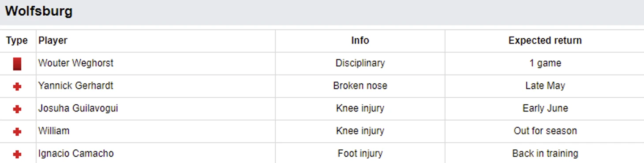Screen dimensions: 644x163
Task: Click the Info column header
Action: click(360, 41)
